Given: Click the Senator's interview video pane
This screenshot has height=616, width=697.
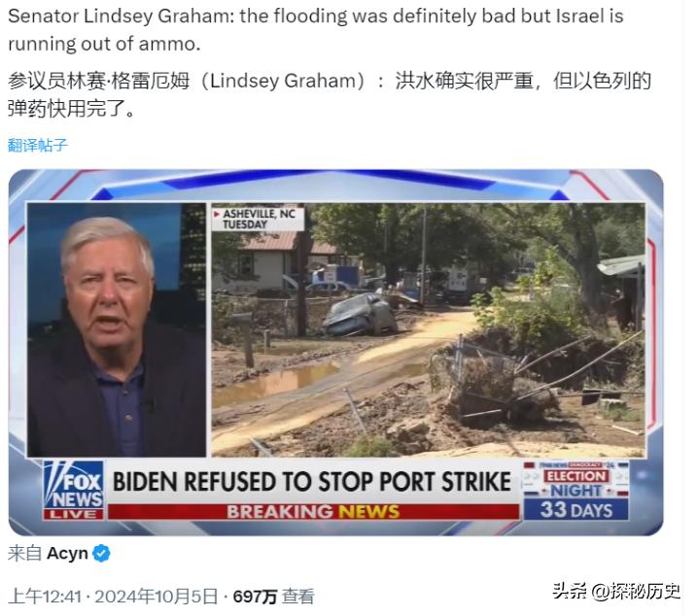Looking at the screenshot, I should click(117, 329).
